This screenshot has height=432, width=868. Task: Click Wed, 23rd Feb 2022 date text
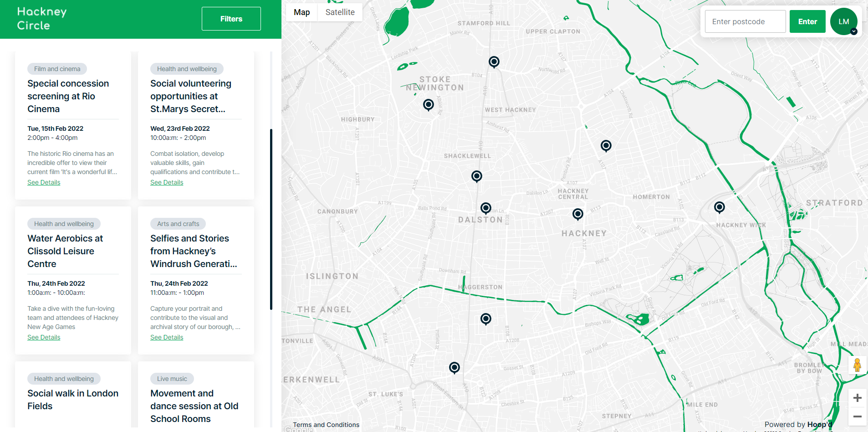pyautogui.click(x=180, y=129)
